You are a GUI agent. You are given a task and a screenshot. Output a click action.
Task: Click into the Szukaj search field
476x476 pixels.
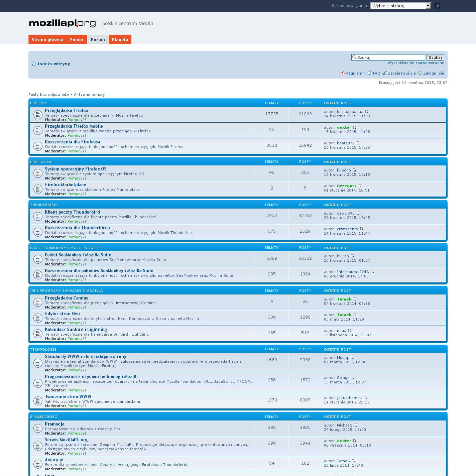click(x=390, y=57)
